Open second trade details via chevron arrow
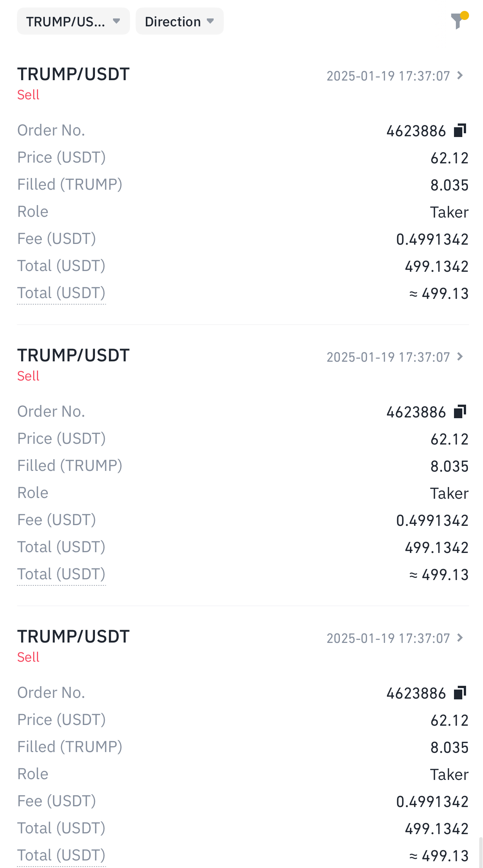The width and height of the screenshot is (483, 868). 460,357
